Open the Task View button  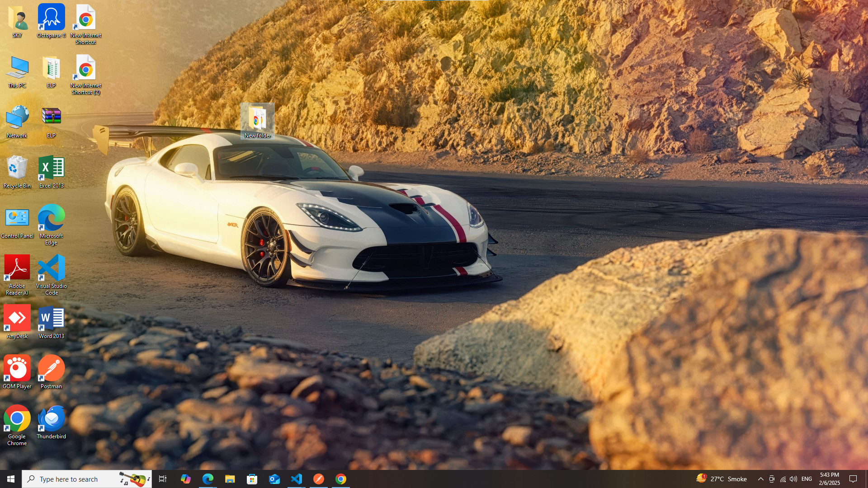pyautogui.click(x=163, y=479)
